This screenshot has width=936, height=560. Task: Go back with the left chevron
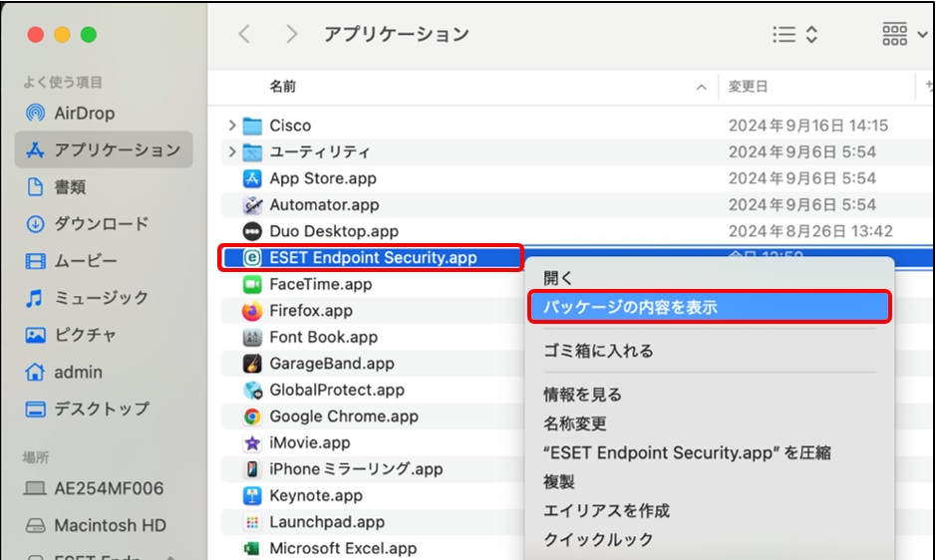[x=244, y=34]
